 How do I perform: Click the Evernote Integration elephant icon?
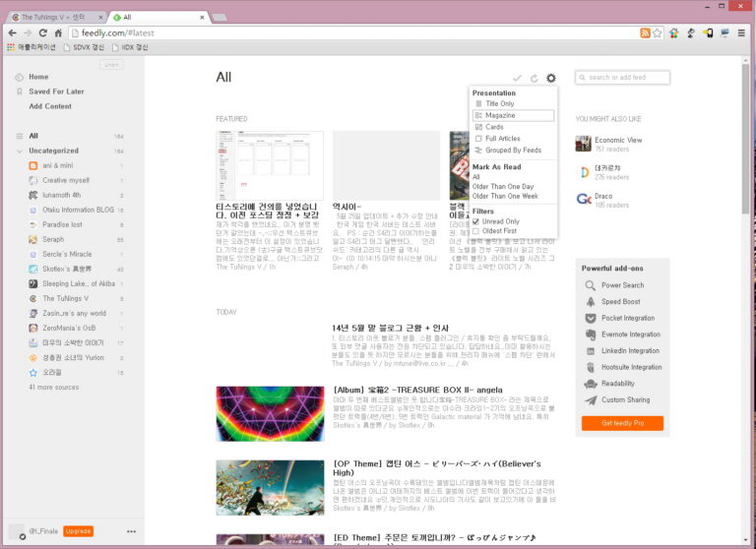coord(591,335)
